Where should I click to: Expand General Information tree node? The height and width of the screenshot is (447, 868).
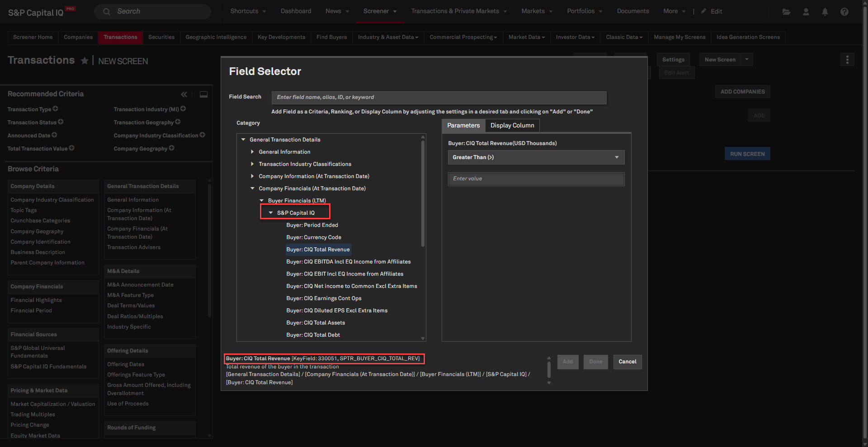[x=252, y=152]
